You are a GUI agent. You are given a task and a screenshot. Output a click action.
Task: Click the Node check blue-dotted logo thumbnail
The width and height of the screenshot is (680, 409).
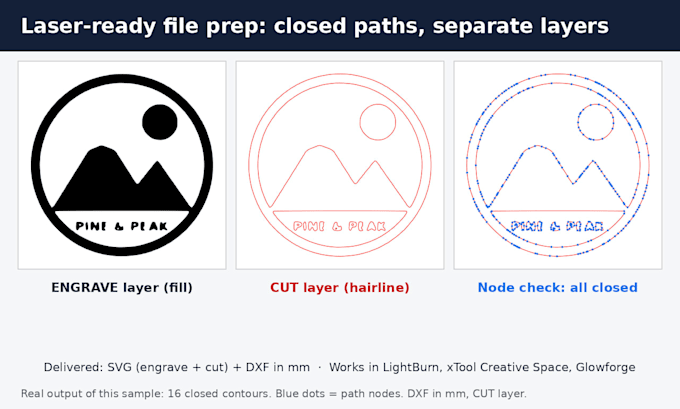[558, 165]
